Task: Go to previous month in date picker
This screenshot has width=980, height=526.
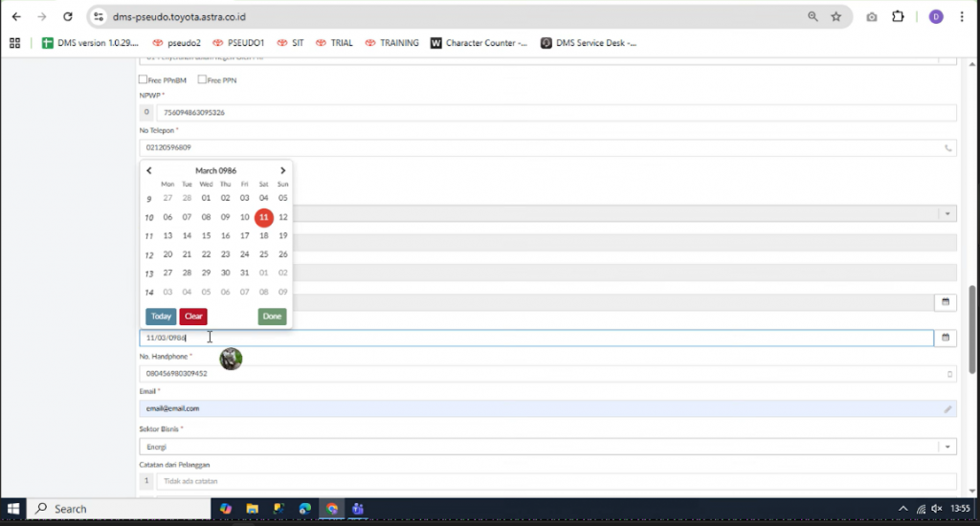Action: [149, 170]
